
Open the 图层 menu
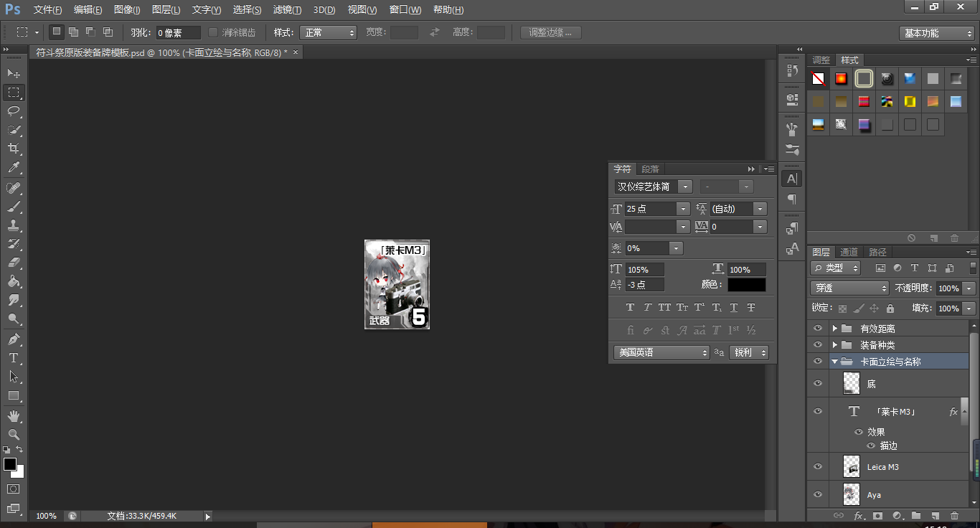(x=166, y=10)
